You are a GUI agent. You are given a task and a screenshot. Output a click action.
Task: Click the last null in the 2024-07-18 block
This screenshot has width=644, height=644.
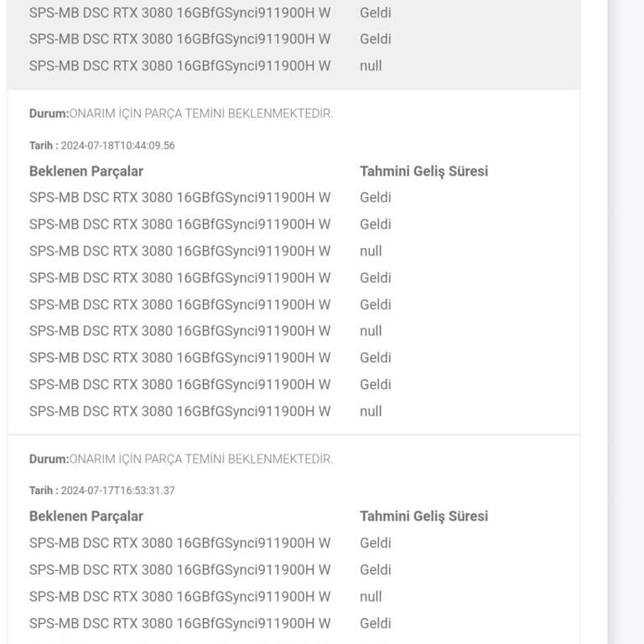point(371,412)
